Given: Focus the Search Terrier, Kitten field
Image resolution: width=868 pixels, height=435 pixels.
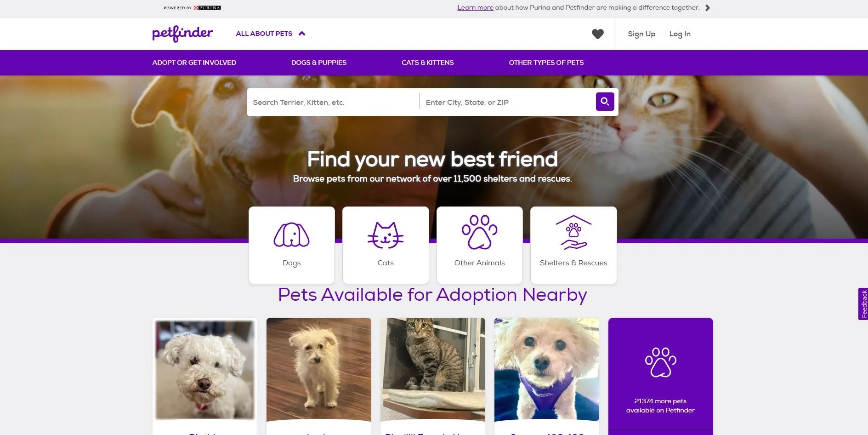Looking at the screenshot, I should (x=333, y=102).
